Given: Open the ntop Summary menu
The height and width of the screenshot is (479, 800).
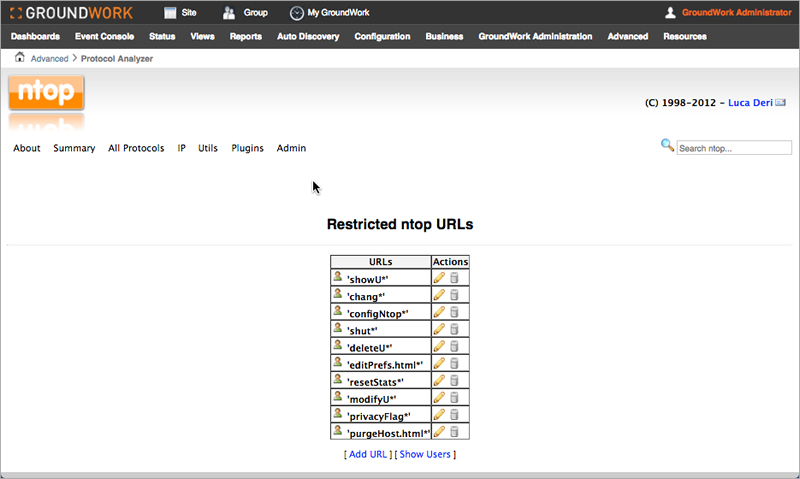Looking at the screenshot, I should pyautogui.click(x=74, y=148).
